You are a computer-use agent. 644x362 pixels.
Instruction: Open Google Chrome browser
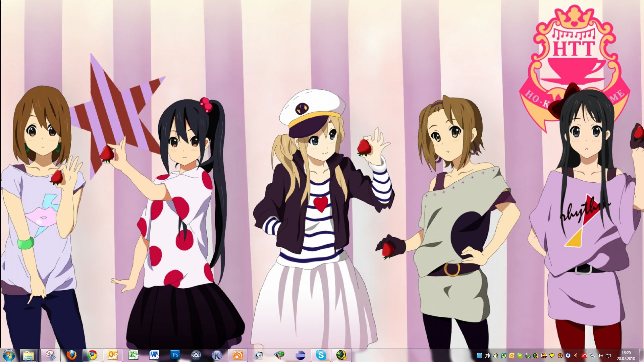[x=92, y=355]
